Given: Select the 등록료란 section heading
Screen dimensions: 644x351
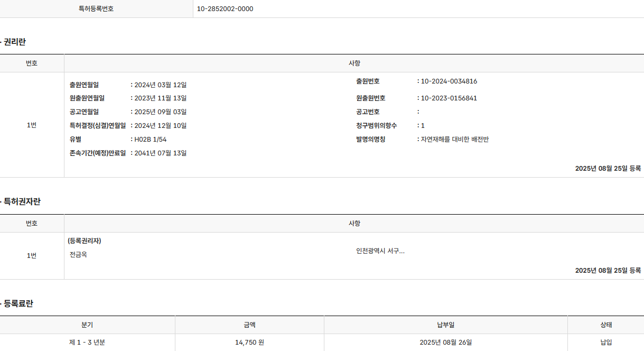Looking at the screenshot, I should click(18, 303).
